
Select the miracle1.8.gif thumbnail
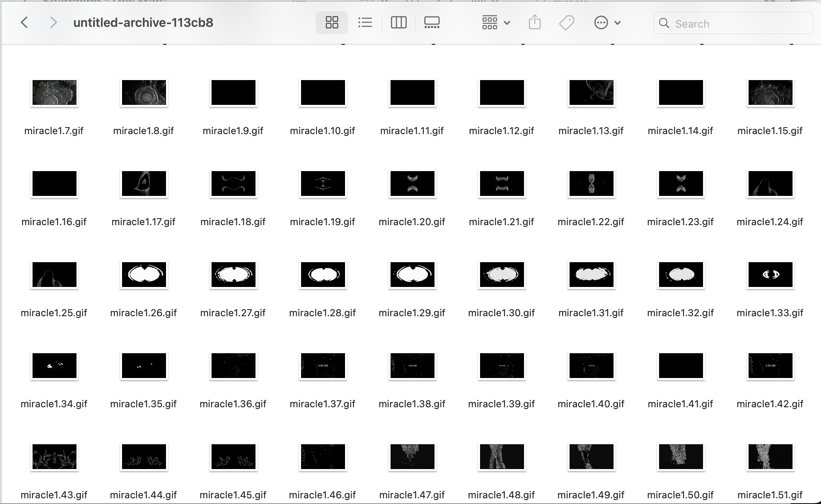(144, 93)
